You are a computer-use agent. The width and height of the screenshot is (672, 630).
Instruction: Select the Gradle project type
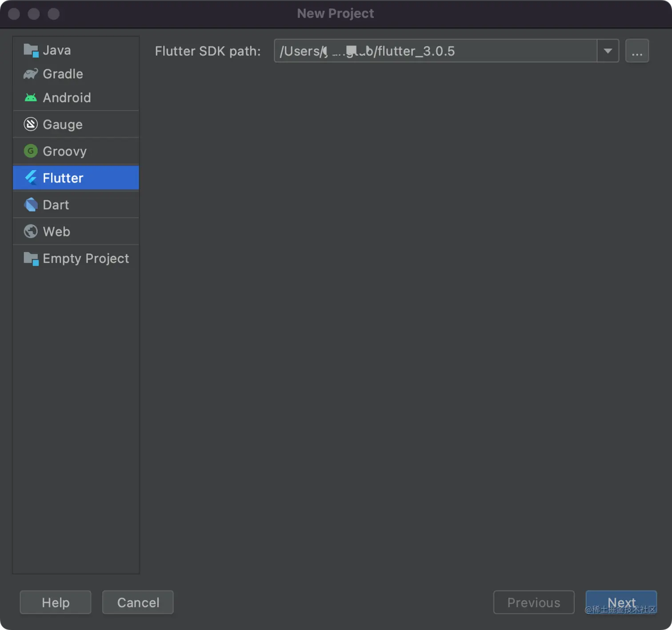pos(76,74)
